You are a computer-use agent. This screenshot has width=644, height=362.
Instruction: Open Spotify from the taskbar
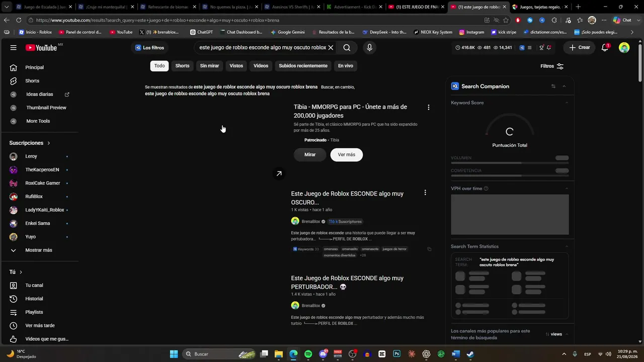click(x=308, y=354)
